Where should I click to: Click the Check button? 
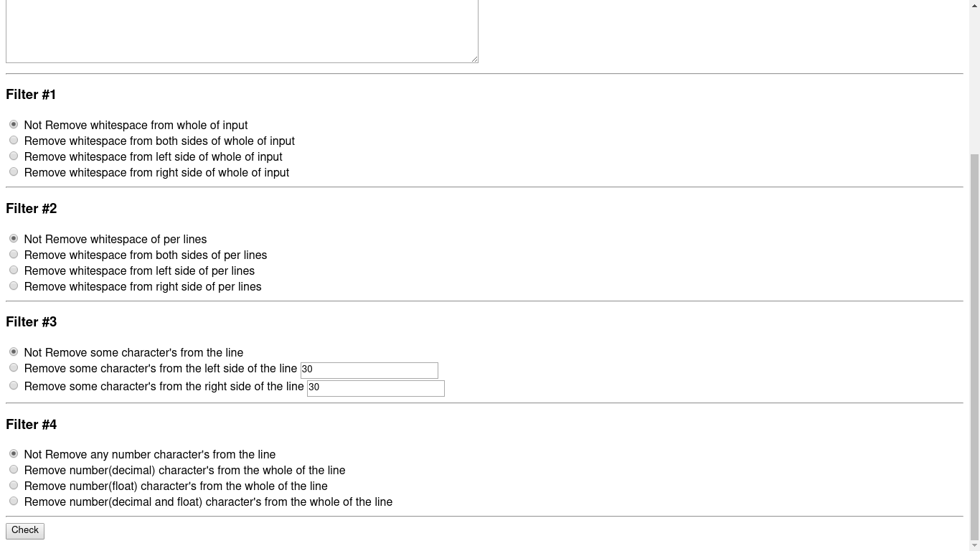point(24,530)
